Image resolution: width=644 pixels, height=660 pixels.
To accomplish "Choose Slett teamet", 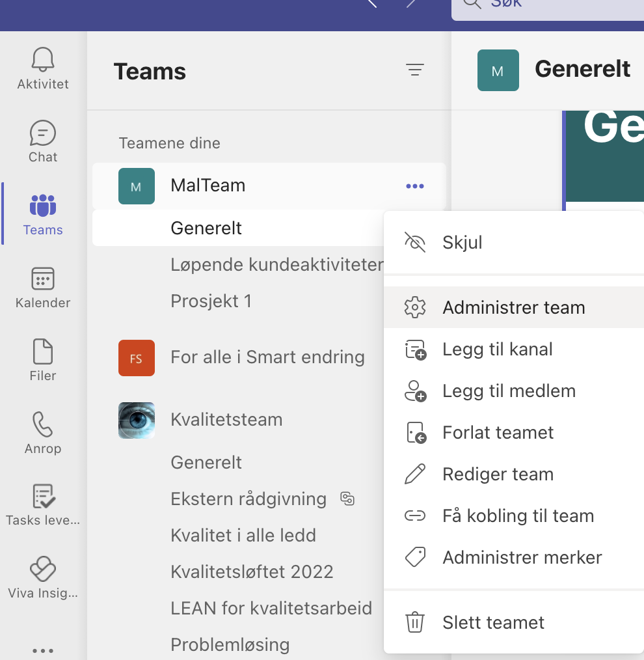I will coord(514,622).
